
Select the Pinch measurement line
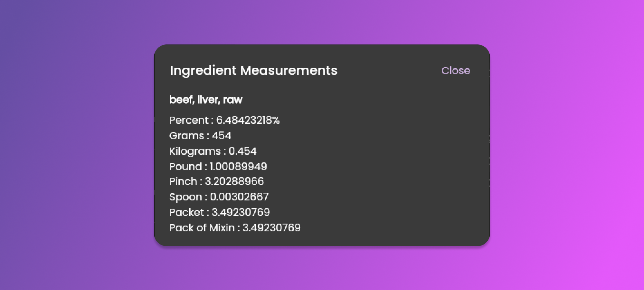[216, 181]
